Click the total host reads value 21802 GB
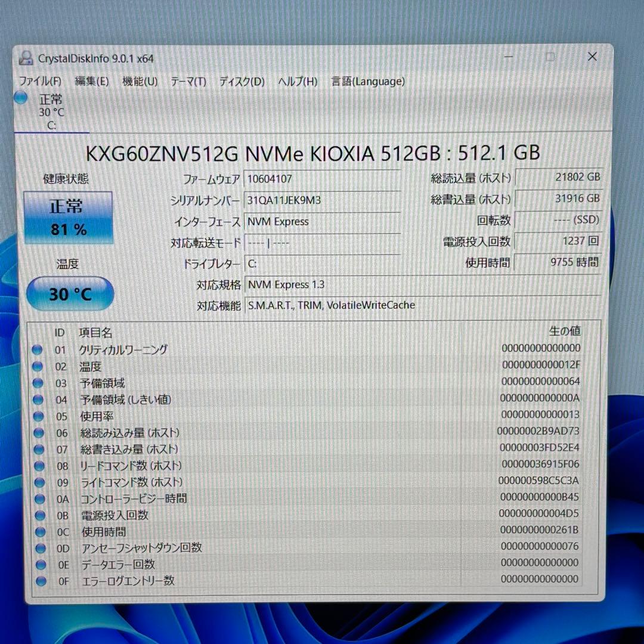Image resolution: width=644 pixels, height=644 pixels. click(558, 177)
